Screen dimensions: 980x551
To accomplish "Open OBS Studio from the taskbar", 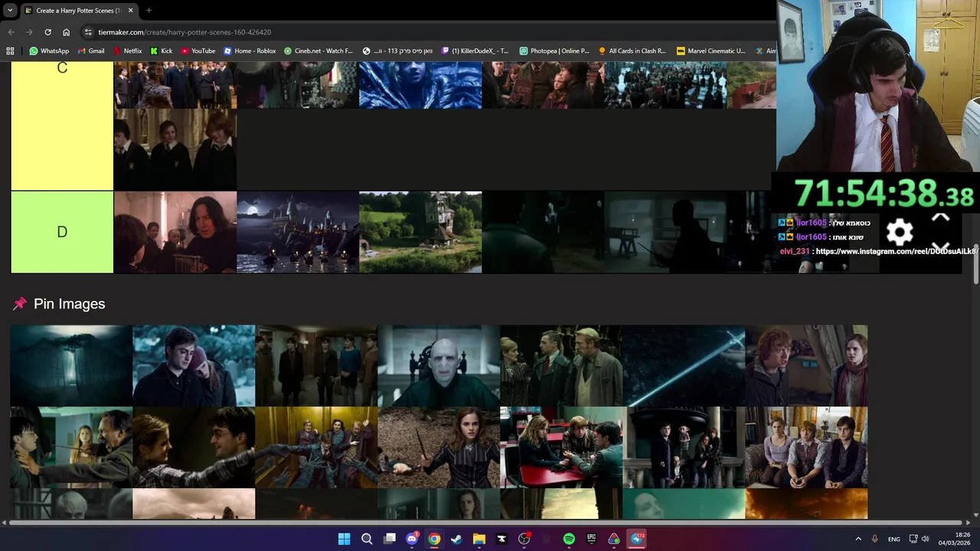I will (x=524, y=539).
